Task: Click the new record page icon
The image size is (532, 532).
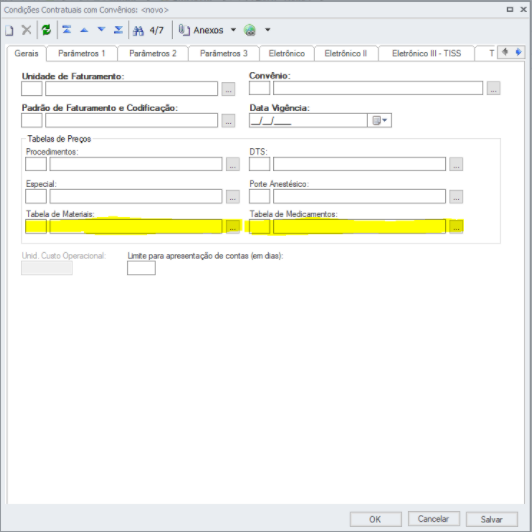Action: 9,31
